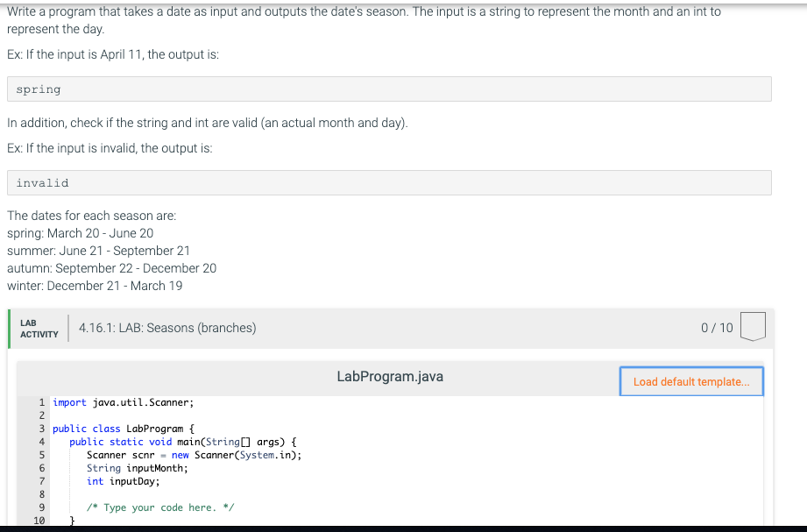Place cursor on the Type your code here comment

[x=159, y=507]
